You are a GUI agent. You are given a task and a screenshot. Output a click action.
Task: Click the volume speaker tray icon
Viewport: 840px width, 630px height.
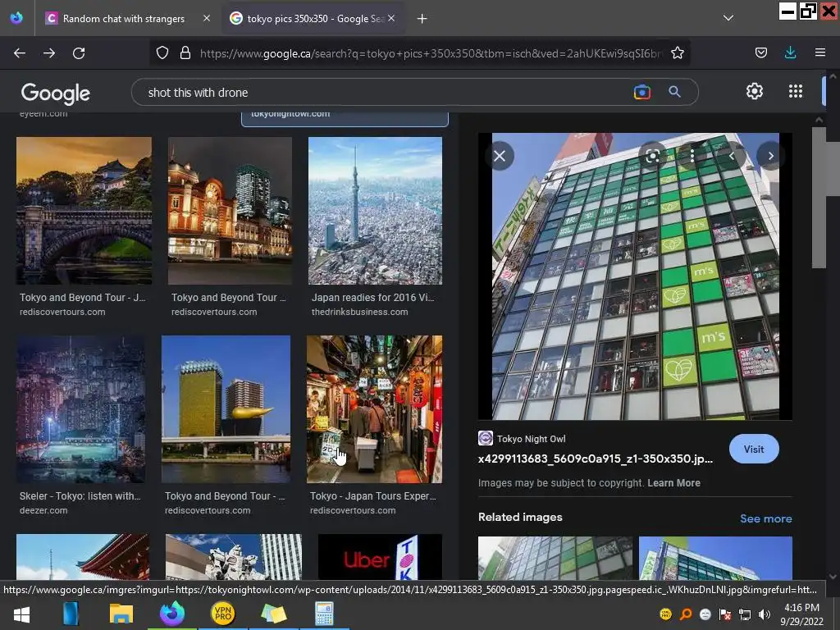point(765,614)
